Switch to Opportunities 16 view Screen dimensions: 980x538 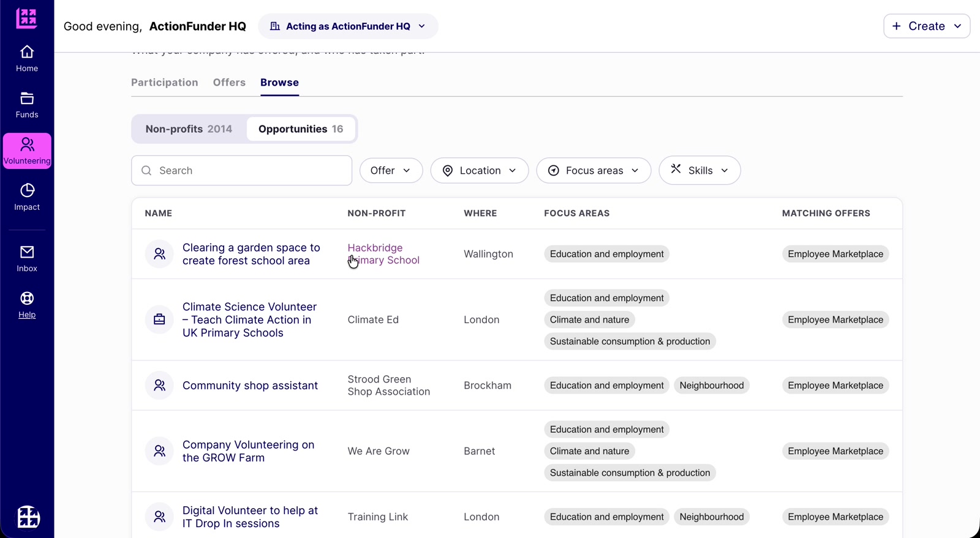301,129
